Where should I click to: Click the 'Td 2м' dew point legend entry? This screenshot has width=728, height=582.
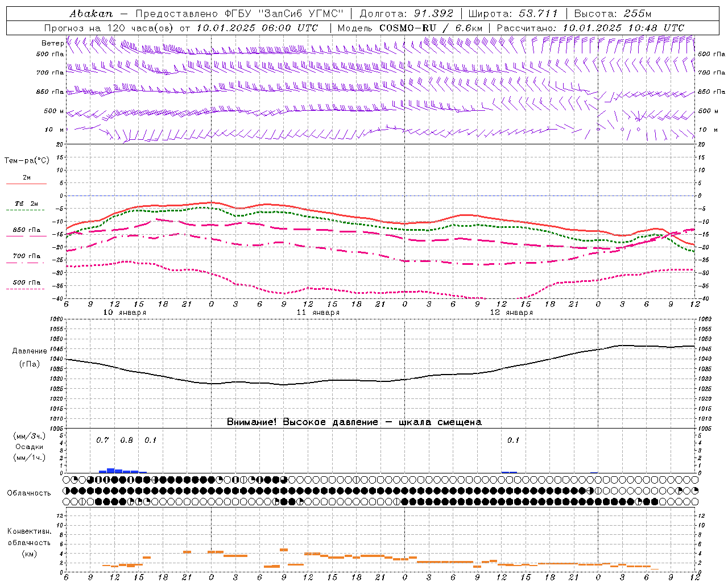pyautogui.click(x=26, y=203)
